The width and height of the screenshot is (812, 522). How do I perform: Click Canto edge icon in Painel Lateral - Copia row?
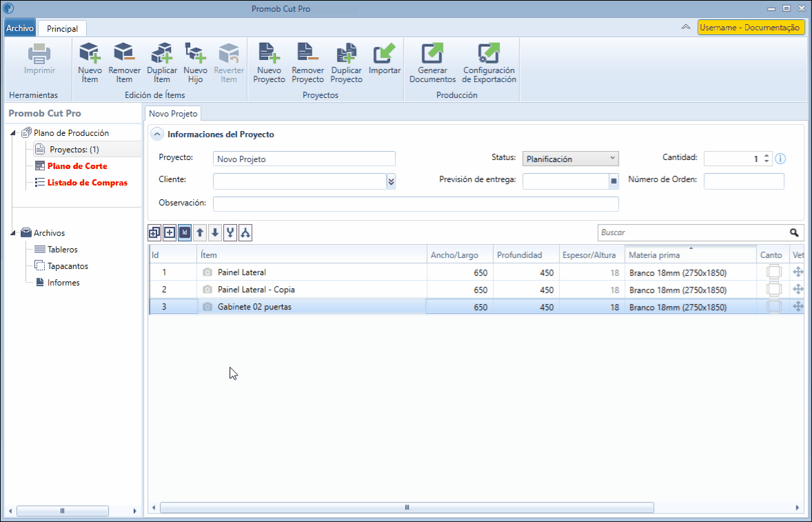(773, 289)
